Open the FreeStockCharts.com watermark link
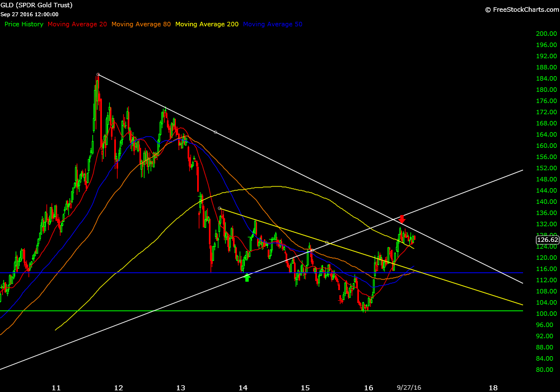The image size is (560, 392). coord(520,10)
